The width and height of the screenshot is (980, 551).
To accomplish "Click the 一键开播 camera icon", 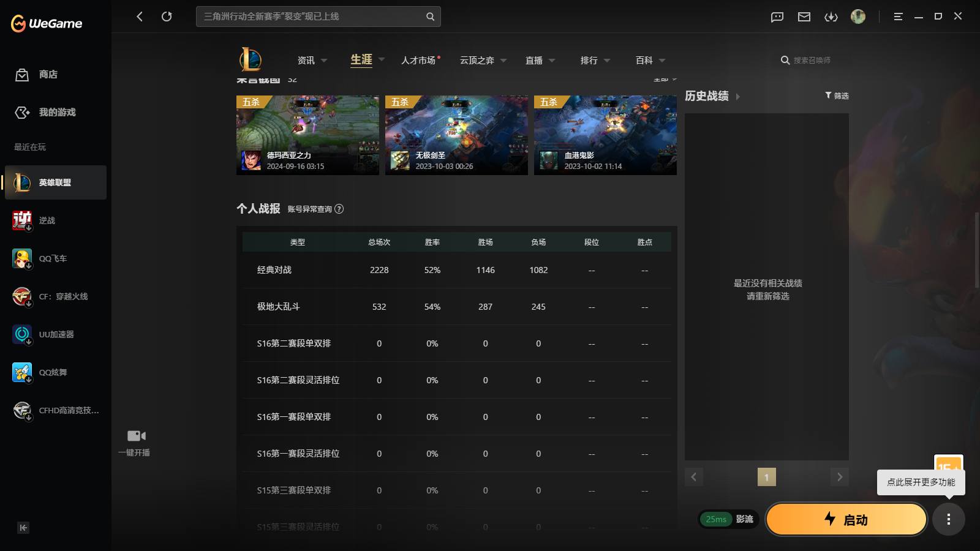I will [136, 436].
